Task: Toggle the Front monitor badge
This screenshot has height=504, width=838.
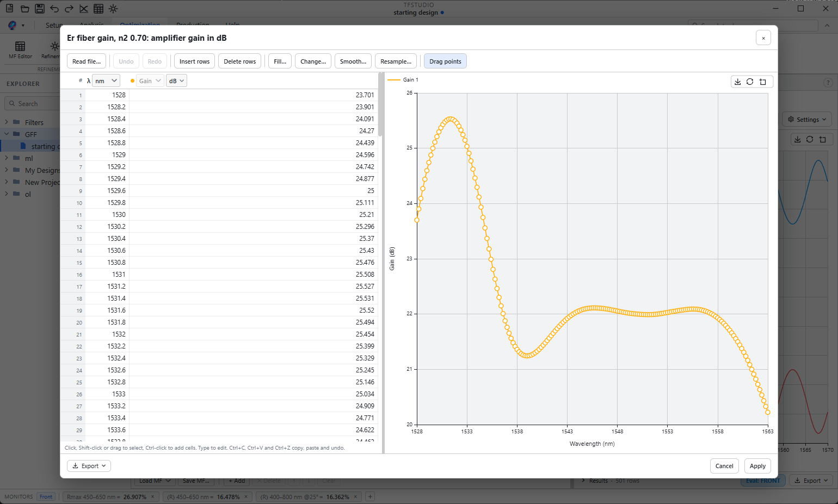Action: [46, 496]
